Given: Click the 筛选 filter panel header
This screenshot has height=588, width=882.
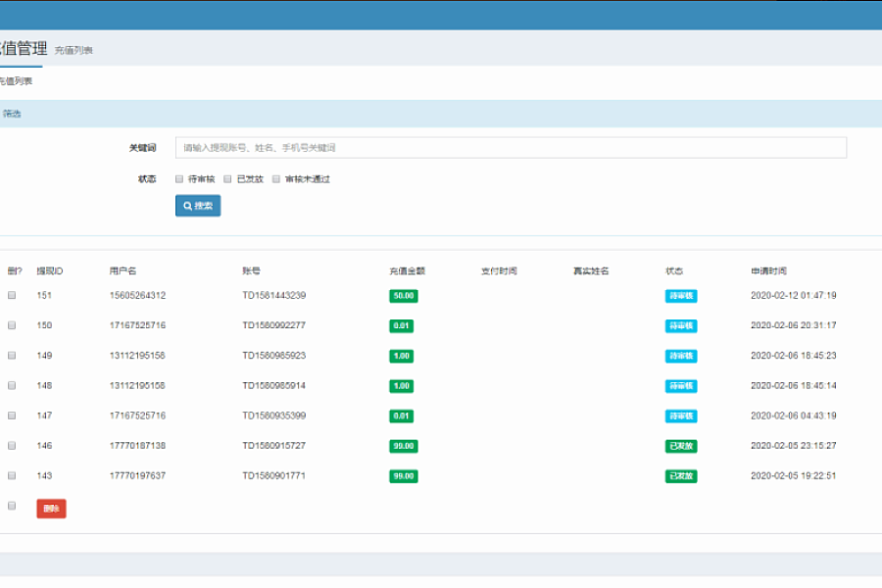Looking at the screenshot, I should pyautogui.click(x=441, y=114).
